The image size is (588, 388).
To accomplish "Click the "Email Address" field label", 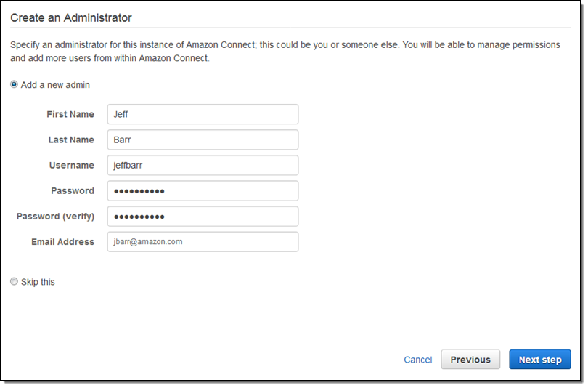I will [x=62, y=242].
